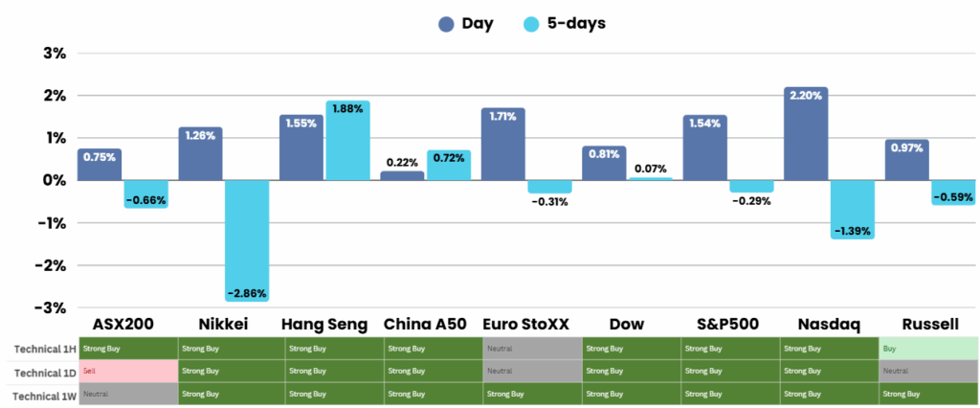Select Euro StoXX Neutral cell in Technical 1H

point(532,349)
